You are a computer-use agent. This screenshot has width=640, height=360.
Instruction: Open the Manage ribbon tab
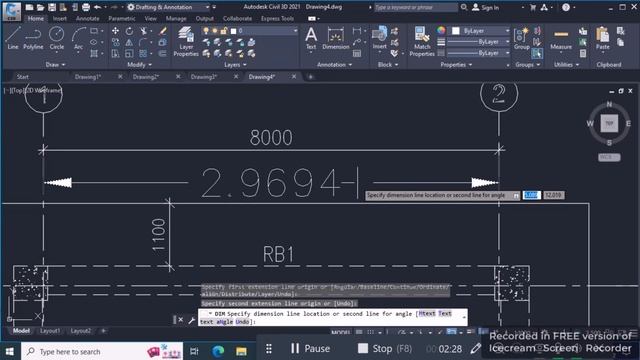[x=176, y=18]
